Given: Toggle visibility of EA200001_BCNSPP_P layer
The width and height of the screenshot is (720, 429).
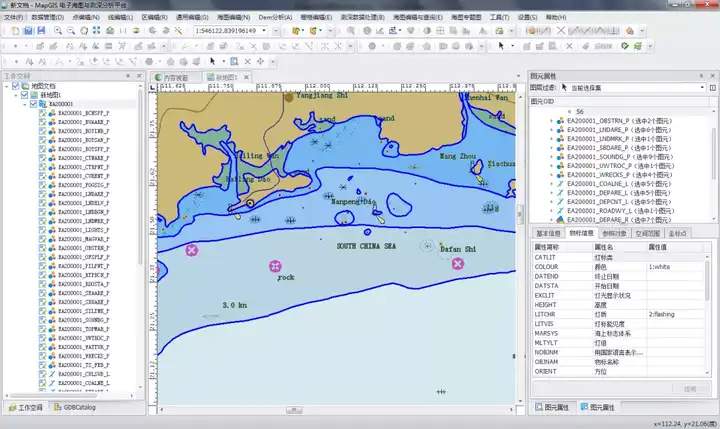Looking at the screenshot, I should 42,113.
